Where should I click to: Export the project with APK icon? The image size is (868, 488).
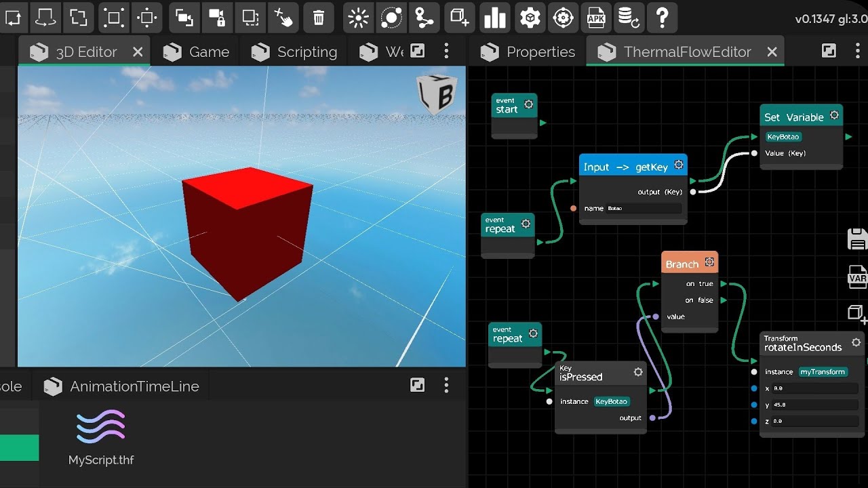pyautogui.click(x=596, y=18)
